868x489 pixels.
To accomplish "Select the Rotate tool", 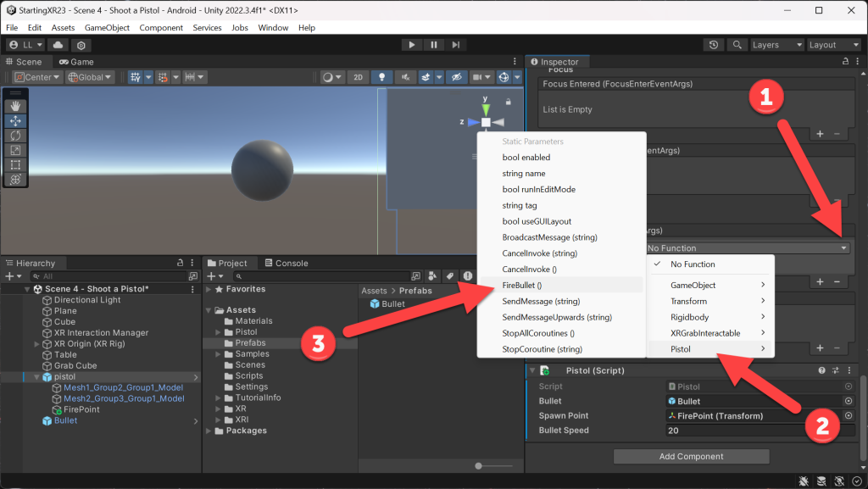I will click(x=15, y=136).
